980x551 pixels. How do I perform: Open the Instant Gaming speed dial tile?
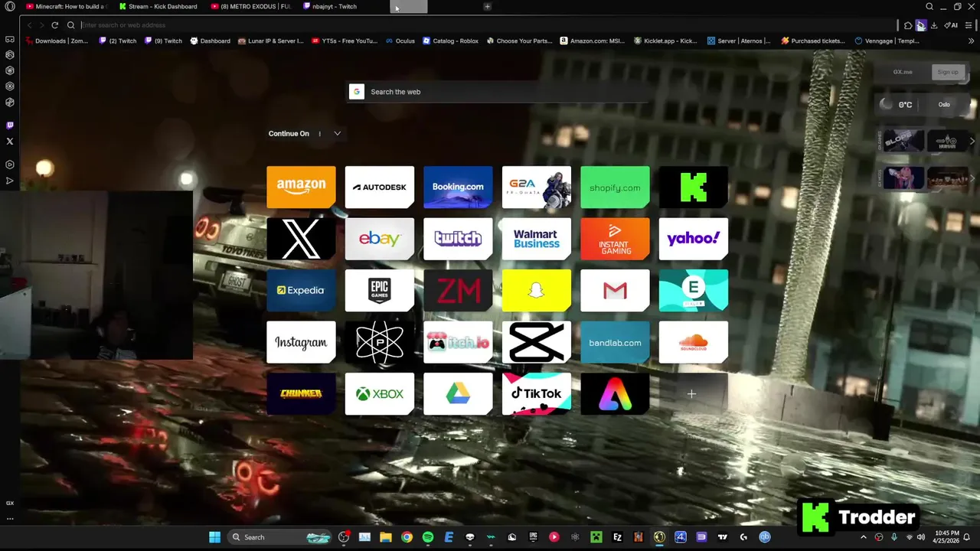(x=615, y=239)
